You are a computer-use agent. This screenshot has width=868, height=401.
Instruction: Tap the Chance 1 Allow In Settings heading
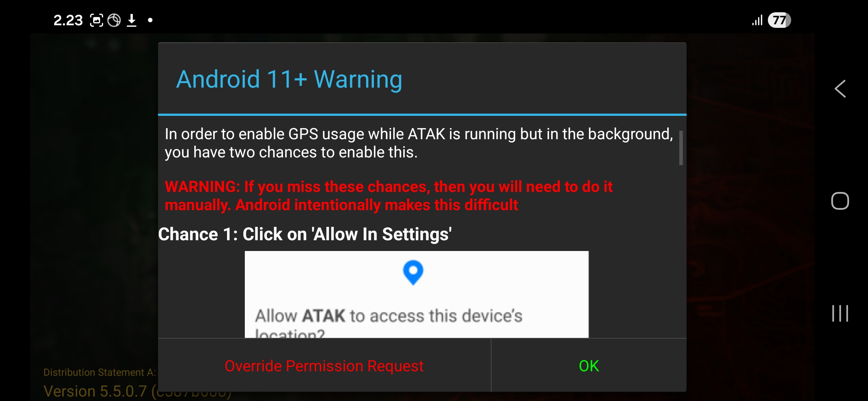pyautogui.click(x=305, y=234)
